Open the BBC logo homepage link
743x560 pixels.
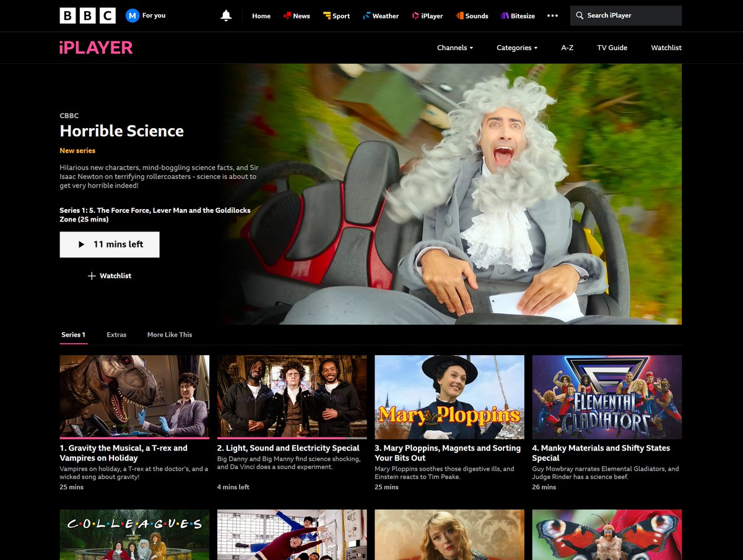click(x=87, y=15)
